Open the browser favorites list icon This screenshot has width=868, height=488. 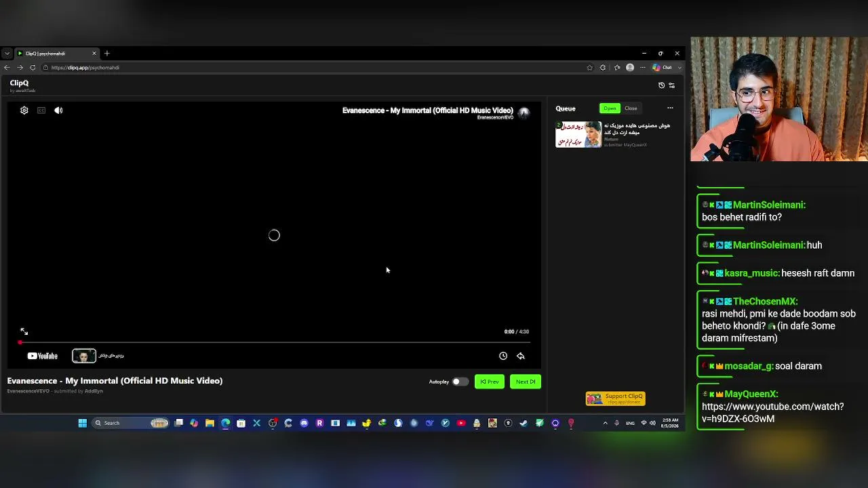(617, 68)
